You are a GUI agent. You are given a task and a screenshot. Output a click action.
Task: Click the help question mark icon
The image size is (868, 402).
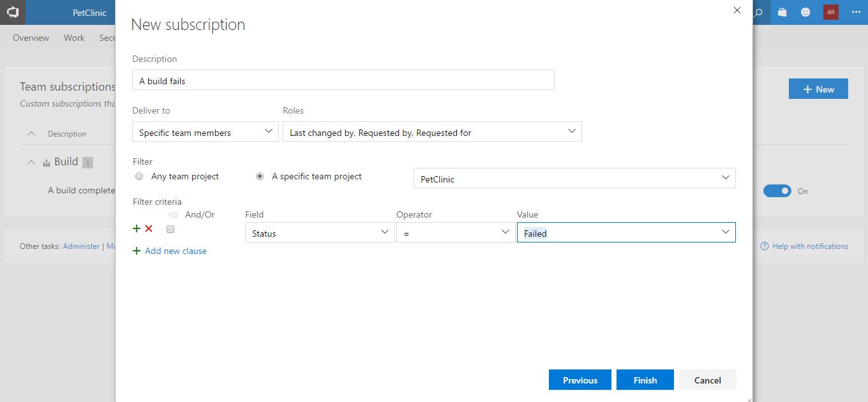point(764,246)
